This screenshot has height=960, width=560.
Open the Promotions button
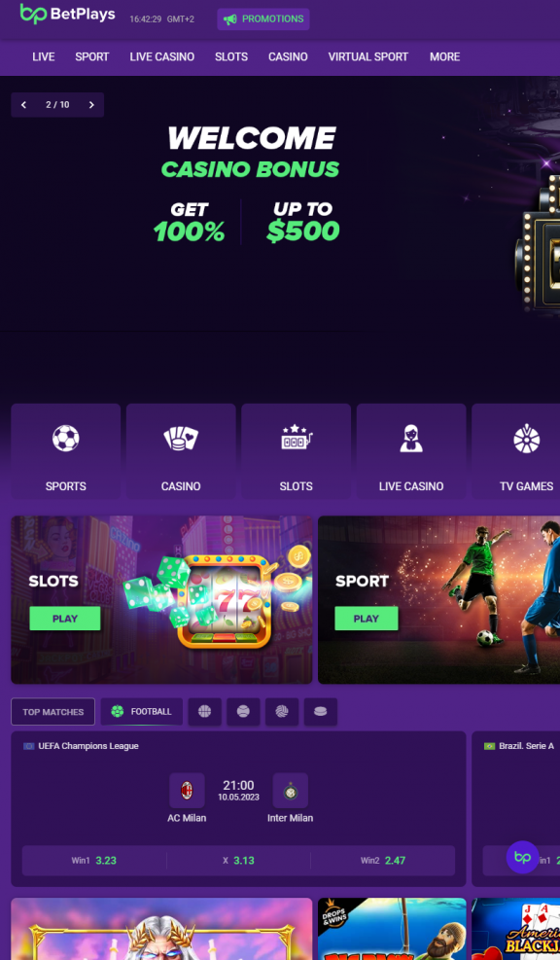point(263,19)
